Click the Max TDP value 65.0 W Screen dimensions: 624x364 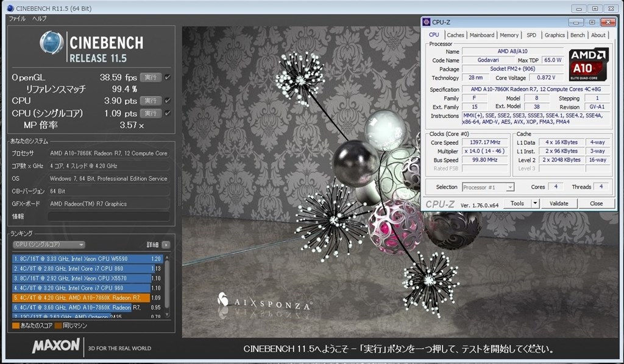[x=553, y=60]
